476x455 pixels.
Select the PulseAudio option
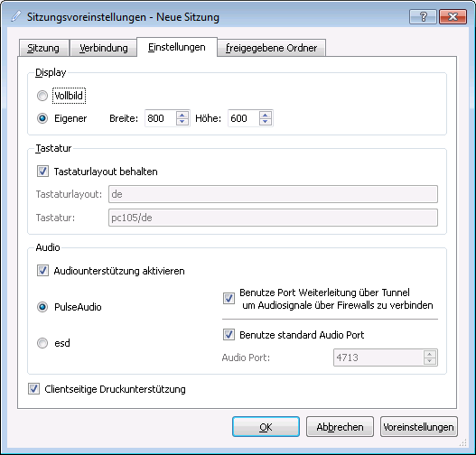click(42, 307)
